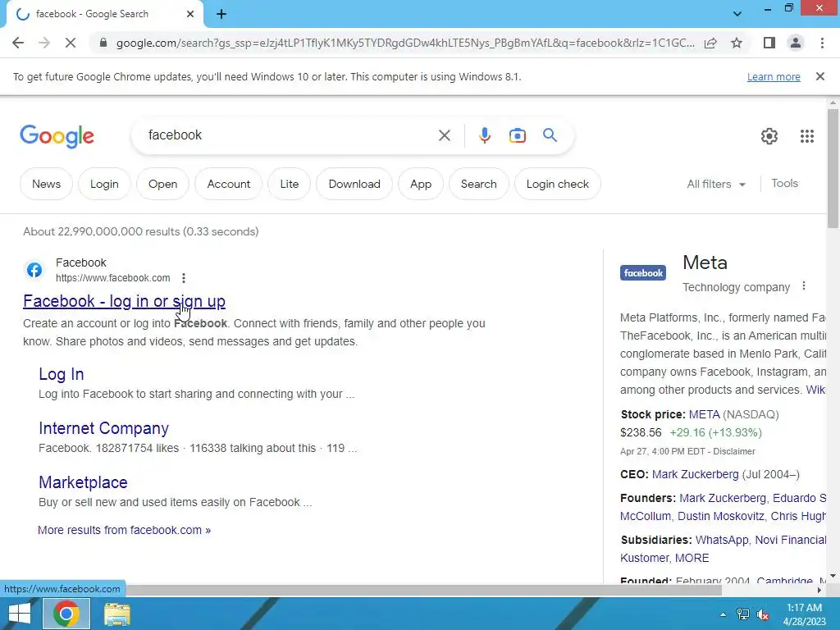840x630 pixels.
Task: Stop the page loading with the X button
Action: point(71,43)
